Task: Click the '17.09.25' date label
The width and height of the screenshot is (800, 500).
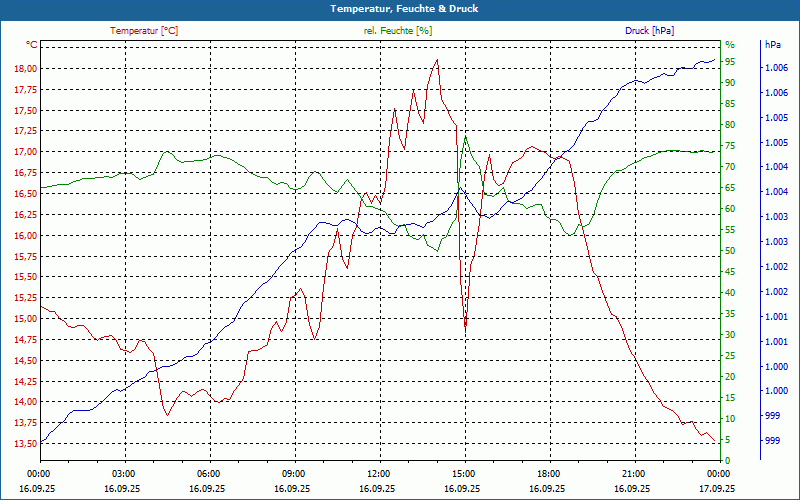Action: pyautogui.click(x=717, y=489)
